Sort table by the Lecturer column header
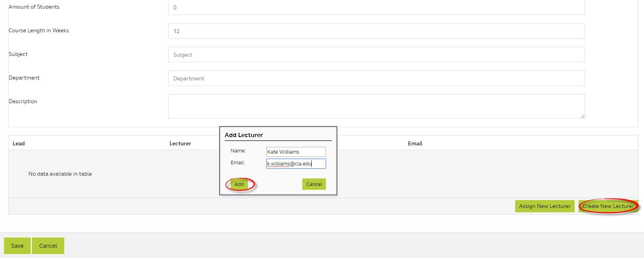 180,143
